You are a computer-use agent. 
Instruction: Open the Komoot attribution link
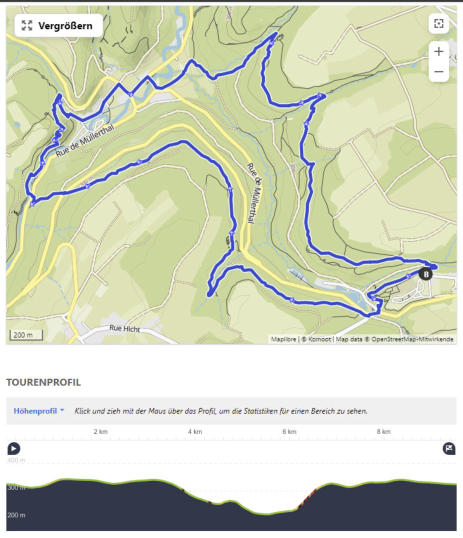click(316, 339)
